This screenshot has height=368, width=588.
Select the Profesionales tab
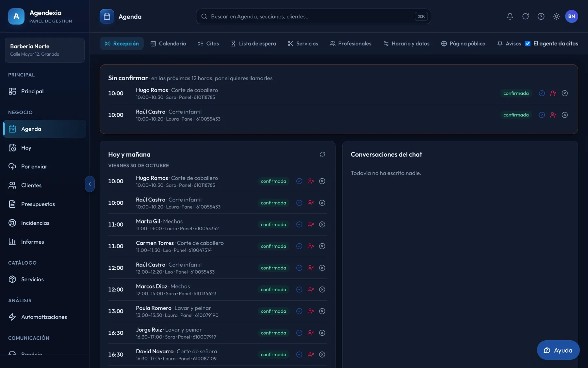point(351,44)
